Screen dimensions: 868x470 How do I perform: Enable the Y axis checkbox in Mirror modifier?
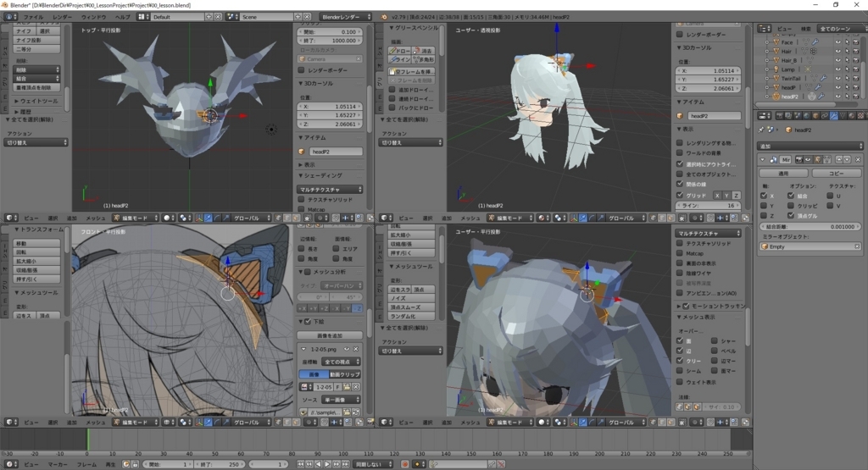pos(764,206)
